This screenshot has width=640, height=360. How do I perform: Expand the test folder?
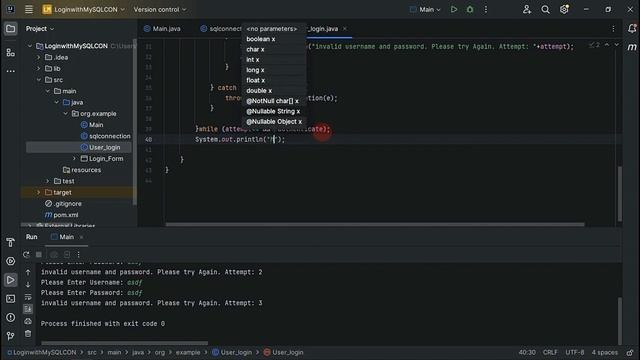pyautogui.click(x=48, y=181)
